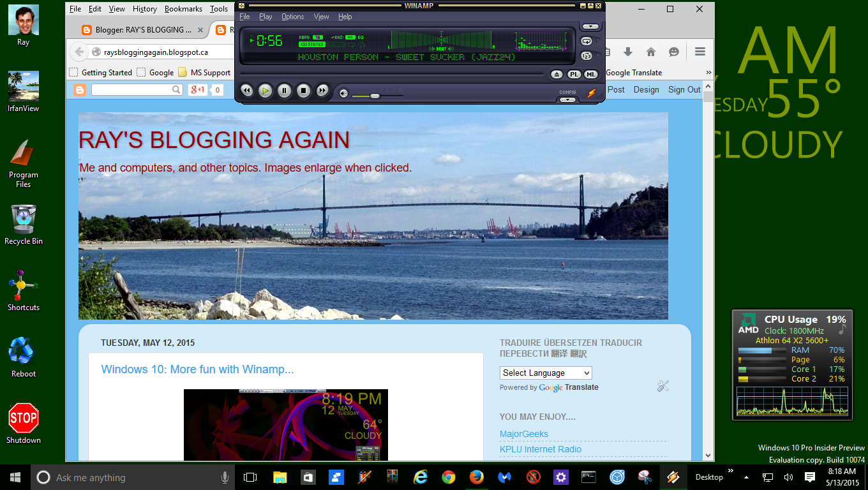Open Firefox downloads arrow icon
Screen dimensions: 868x490
628,52
